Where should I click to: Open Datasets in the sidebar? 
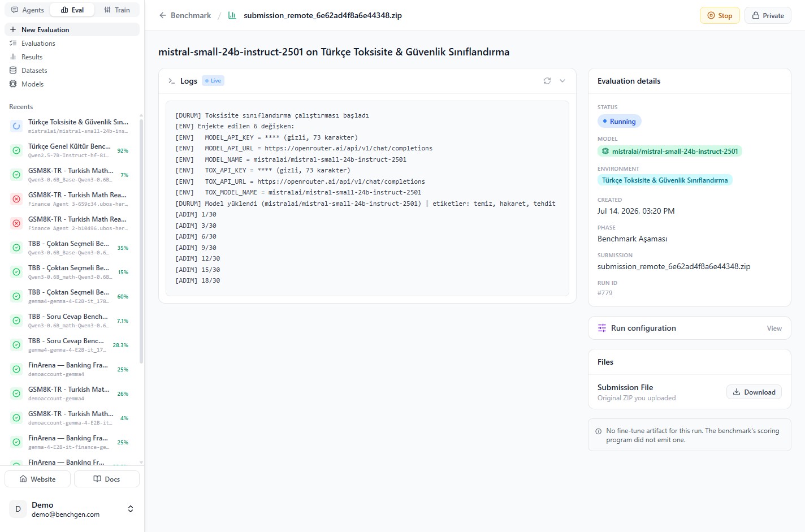tap(72, 70)
